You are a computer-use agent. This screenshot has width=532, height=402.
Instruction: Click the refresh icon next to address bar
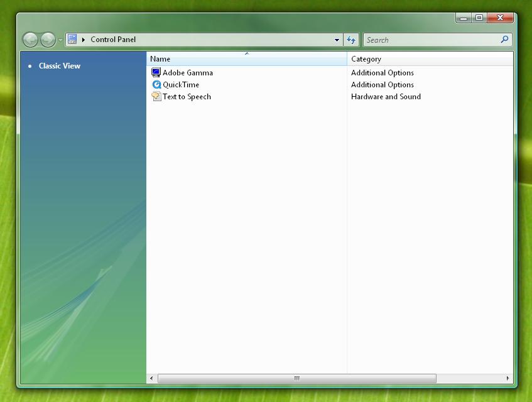[351, 39]
